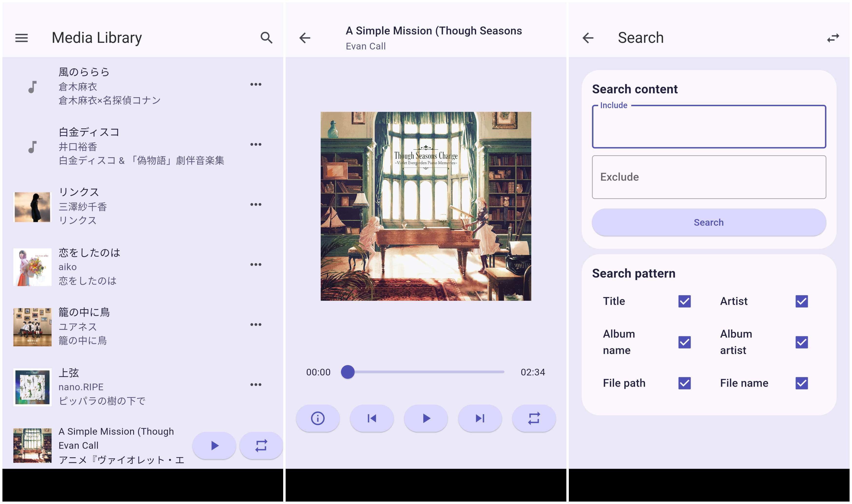
Task: Expand the options menu for 上弦
Action: [x=256, y=384]
